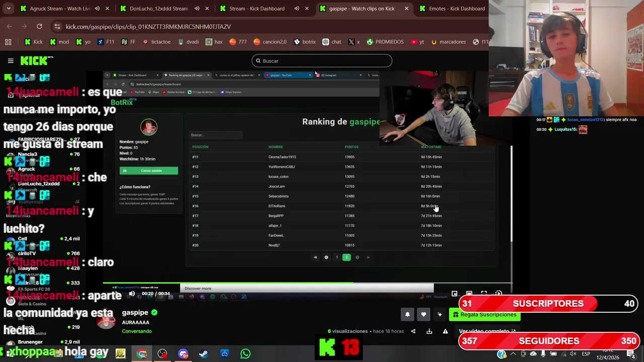
Task: Enable picture-in-picture mini player
Action: coord(454,294)
